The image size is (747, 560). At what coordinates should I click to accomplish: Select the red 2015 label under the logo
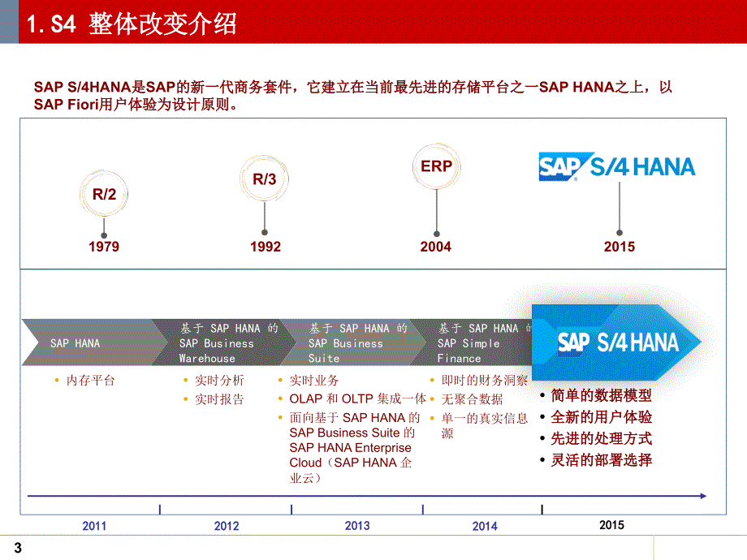click(620, 247)
